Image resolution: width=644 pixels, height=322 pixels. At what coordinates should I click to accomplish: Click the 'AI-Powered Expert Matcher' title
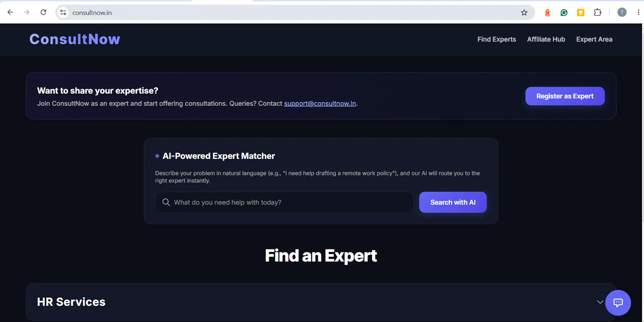coord(219,156)
